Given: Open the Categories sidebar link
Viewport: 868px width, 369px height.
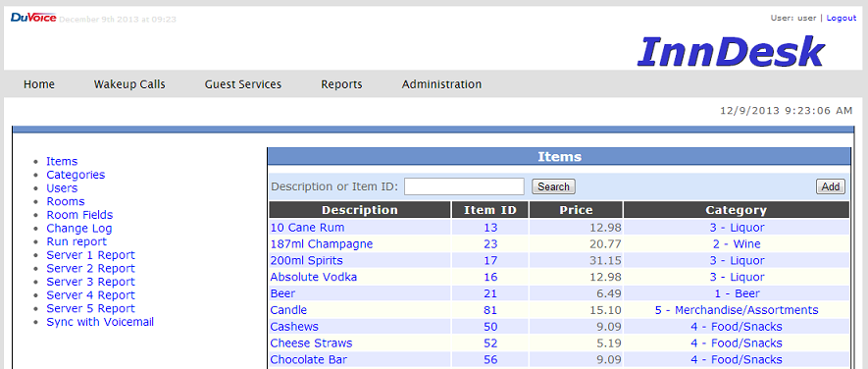Looking at the screenshot, I should tap(76, 175).
